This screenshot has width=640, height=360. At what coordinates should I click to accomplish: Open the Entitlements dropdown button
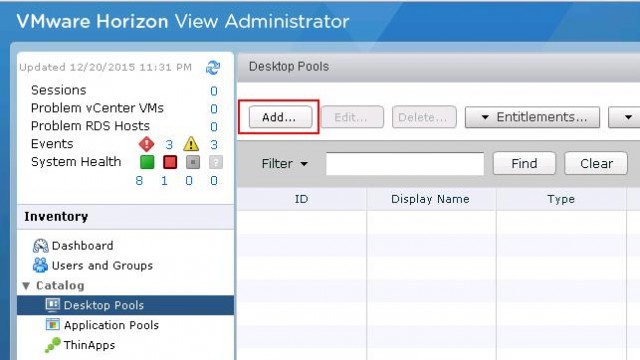pos(532,118)
